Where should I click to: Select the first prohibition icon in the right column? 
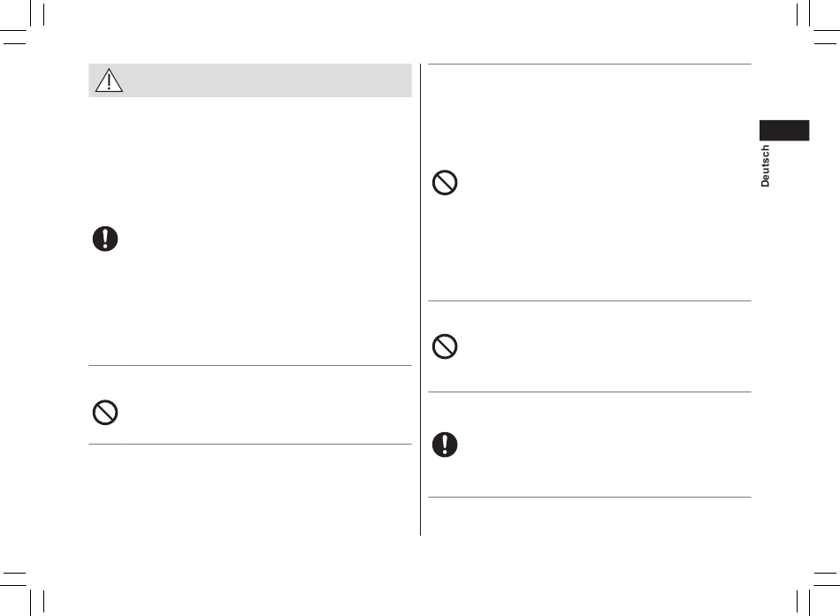[445, 183]
